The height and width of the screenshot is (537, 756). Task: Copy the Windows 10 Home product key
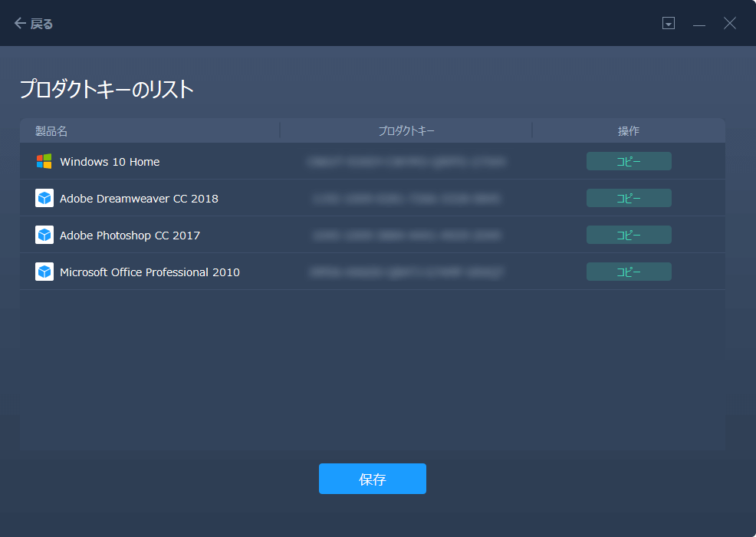(629, 161)
